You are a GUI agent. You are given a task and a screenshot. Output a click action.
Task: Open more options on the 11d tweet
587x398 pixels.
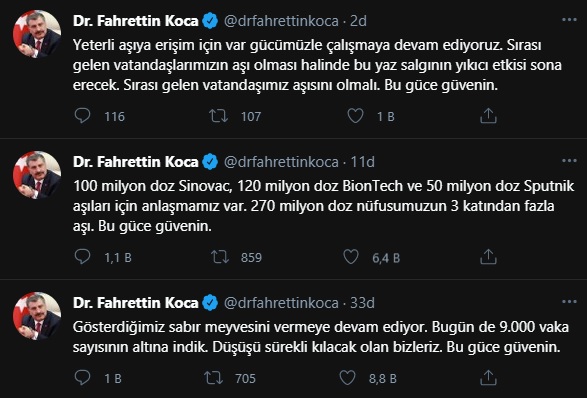coord(569,161)
